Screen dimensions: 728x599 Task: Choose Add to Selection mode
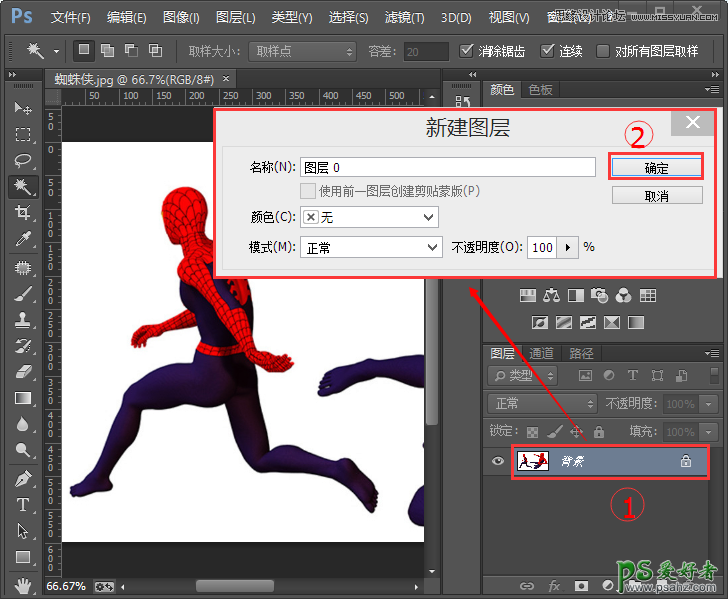(107, 50)
